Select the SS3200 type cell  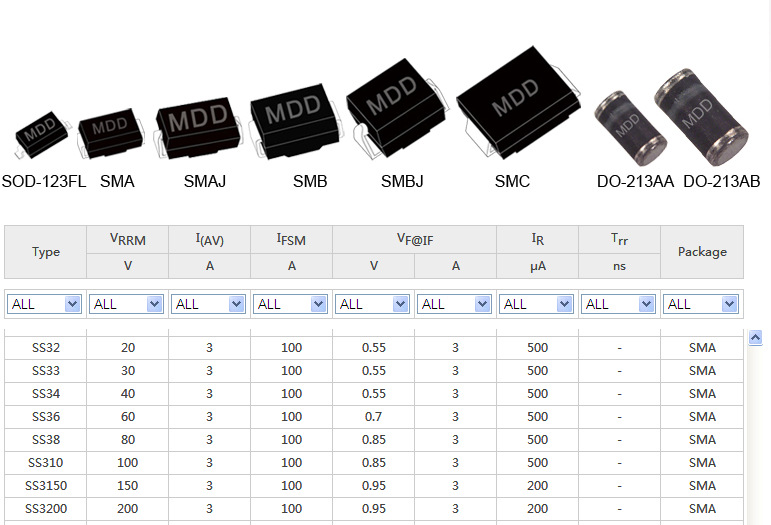(46, 509)
